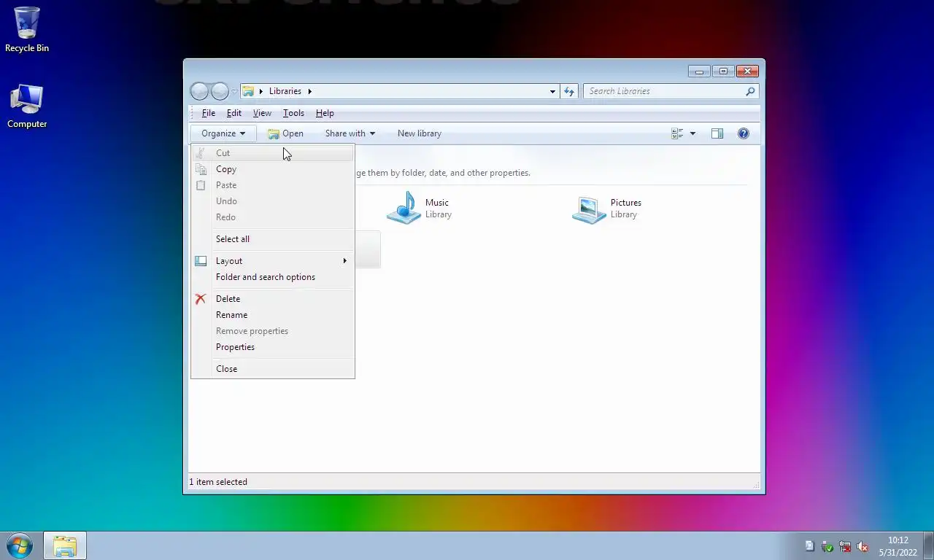This screenshot has width=934, height=560.
Task: Choose Close at the menu bottom
Action: coord(272,369)
